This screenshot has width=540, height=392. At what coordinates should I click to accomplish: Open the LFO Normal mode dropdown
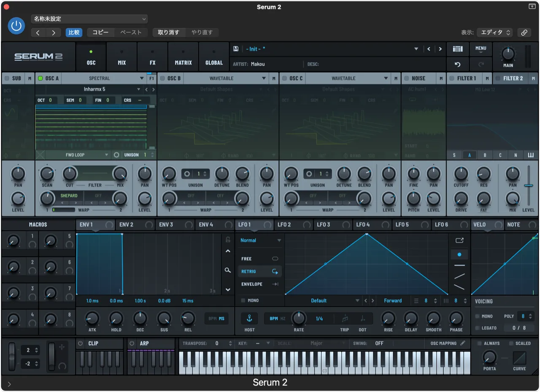(260, 240)
